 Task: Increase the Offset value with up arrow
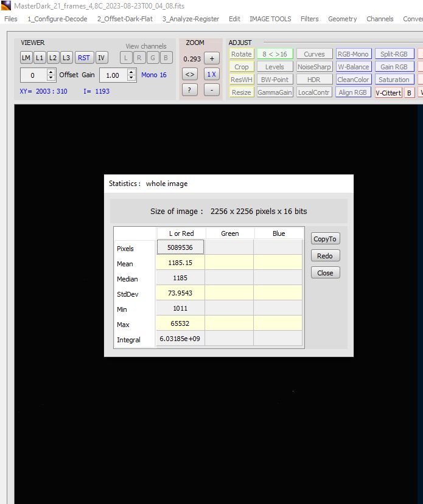(x=51, y=72)
